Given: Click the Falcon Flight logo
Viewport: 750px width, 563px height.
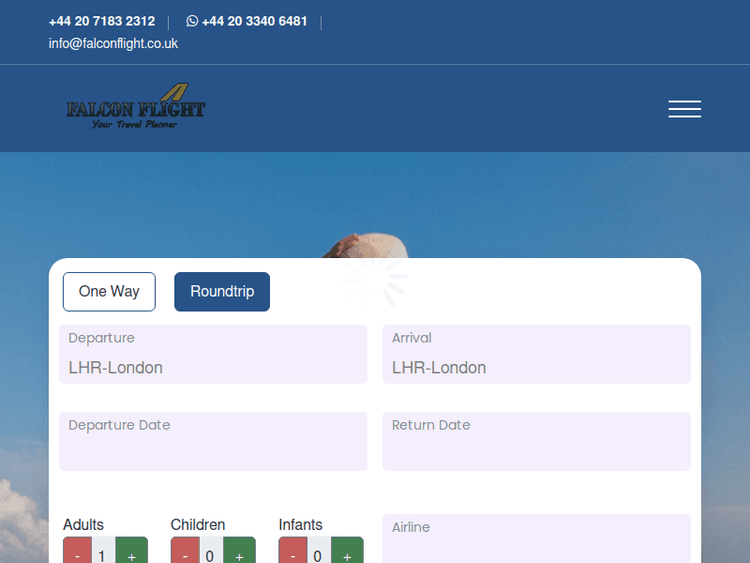Looking at the screenshot, I should coord(136,107).
